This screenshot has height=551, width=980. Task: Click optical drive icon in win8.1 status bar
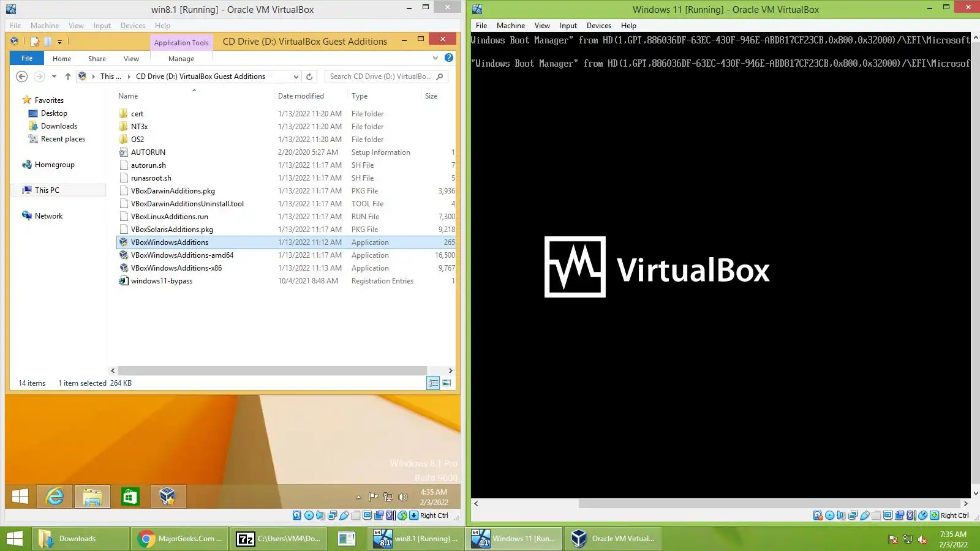click(x=309, y=515)
